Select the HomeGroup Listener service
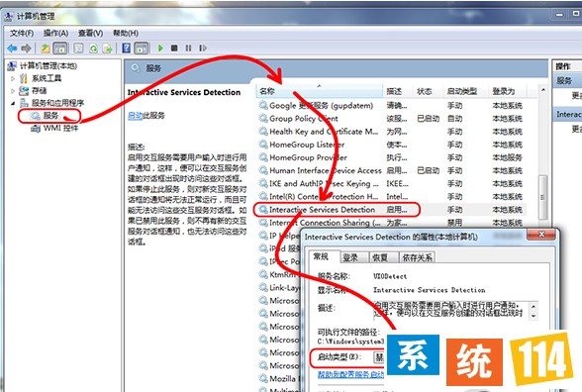This screenshot has height=392, width=582. tap(392, 145)
